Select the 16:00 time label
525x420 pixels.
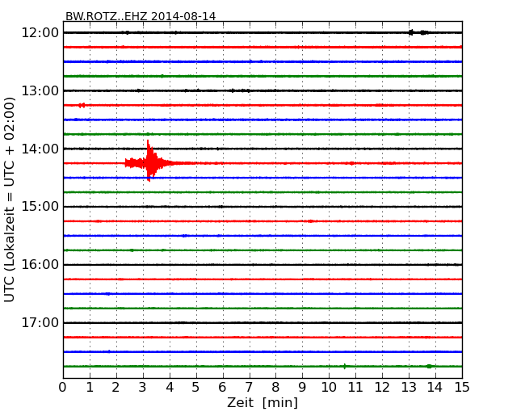click(x=40, y=265)
